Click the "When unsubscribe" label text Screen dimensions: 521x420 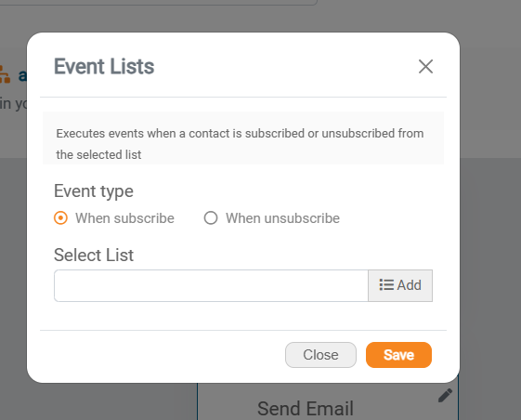(282, 218)
